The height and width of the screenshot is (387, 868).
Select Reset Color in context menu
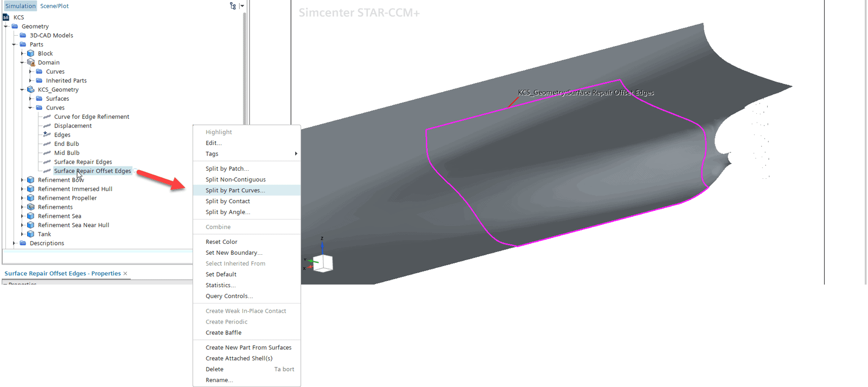[247, 242]
